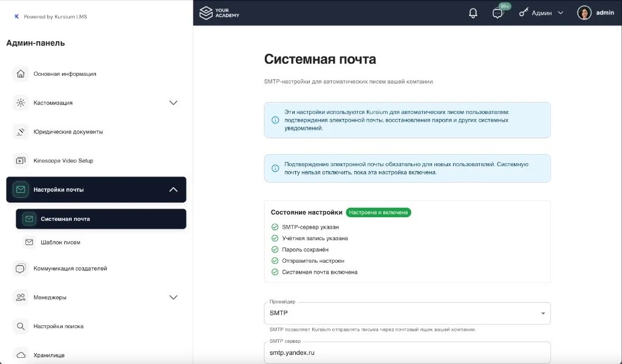This screenshot has width=622, height=364.
Task: Click the envelope icon for Настройки почты
Action: (21, 189)
